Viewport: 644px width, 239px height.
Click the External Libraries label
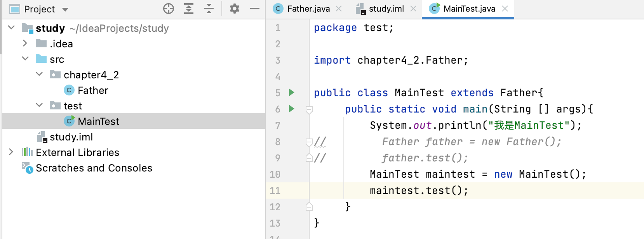pyautogui.click(x=77, y=152)
